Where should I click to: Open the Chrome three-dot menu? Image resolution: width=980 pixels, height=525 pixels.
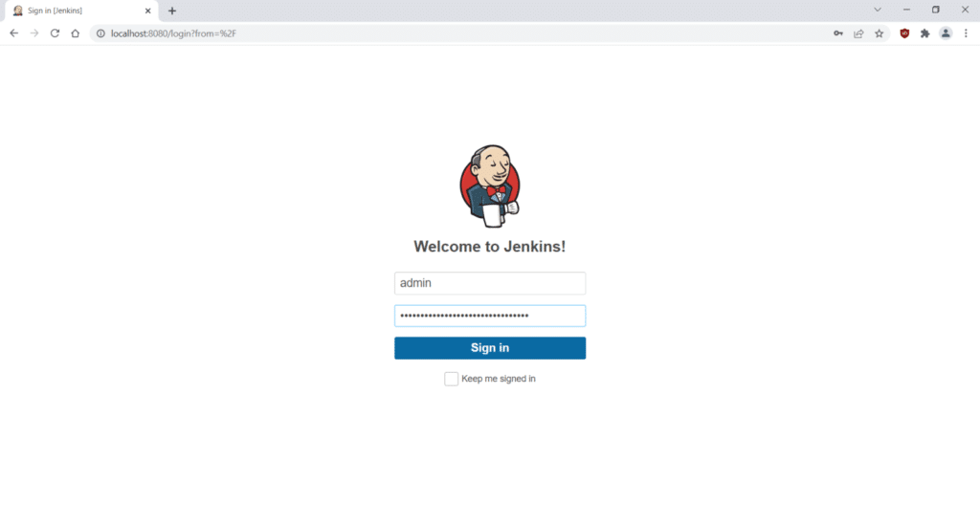966,33
